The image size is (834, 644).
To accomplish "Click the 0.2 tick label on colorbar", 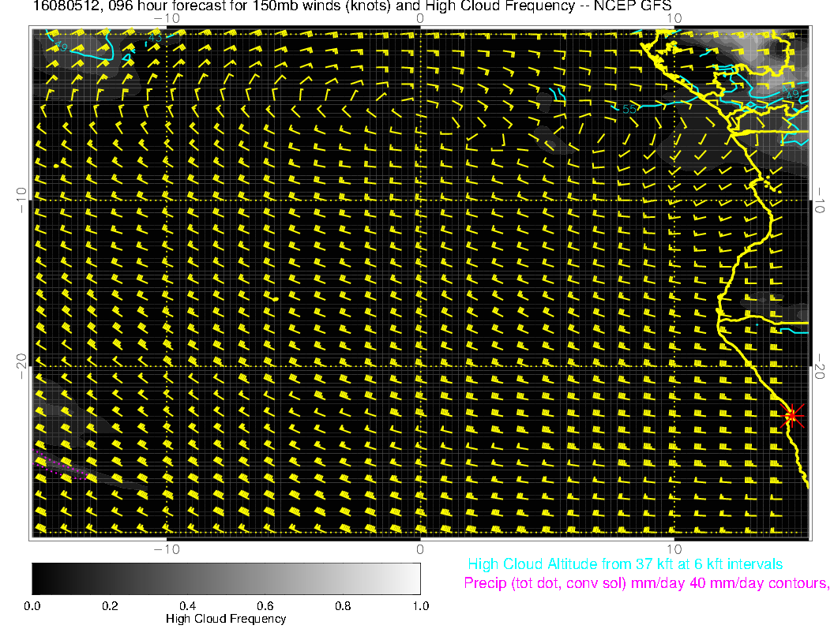I will click(x=109, y=606).
